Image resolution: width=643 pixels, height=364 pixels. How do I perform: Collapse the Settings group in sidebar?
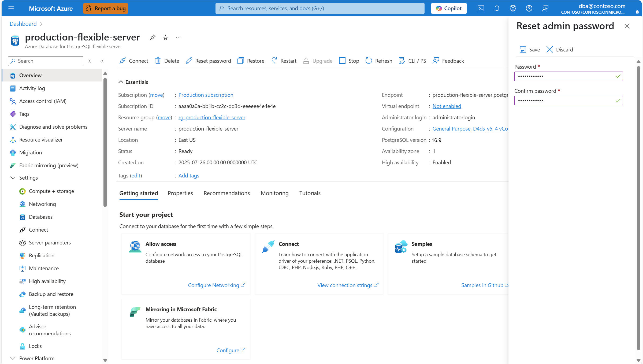coord(13,178)
